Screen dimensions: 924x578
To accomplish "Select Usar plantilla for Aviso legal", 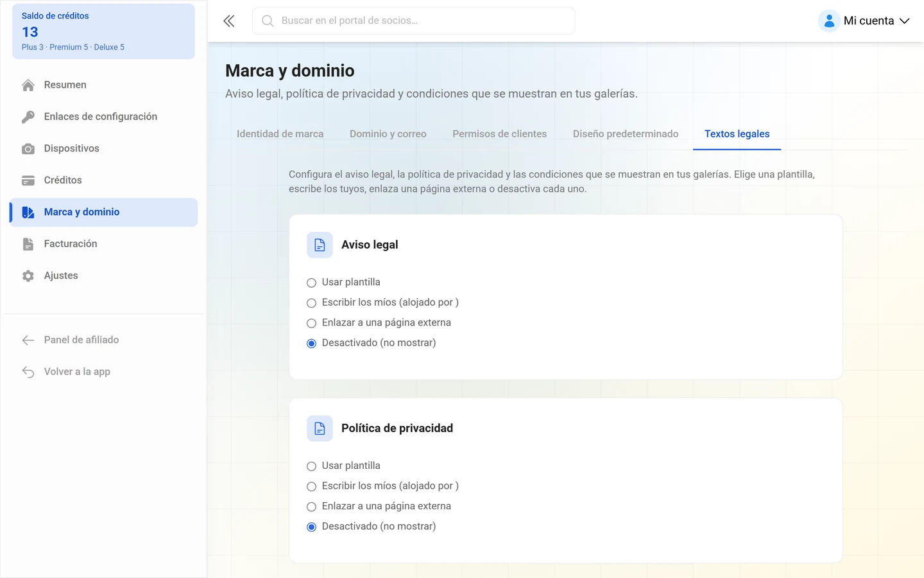I will coord(311,283).
